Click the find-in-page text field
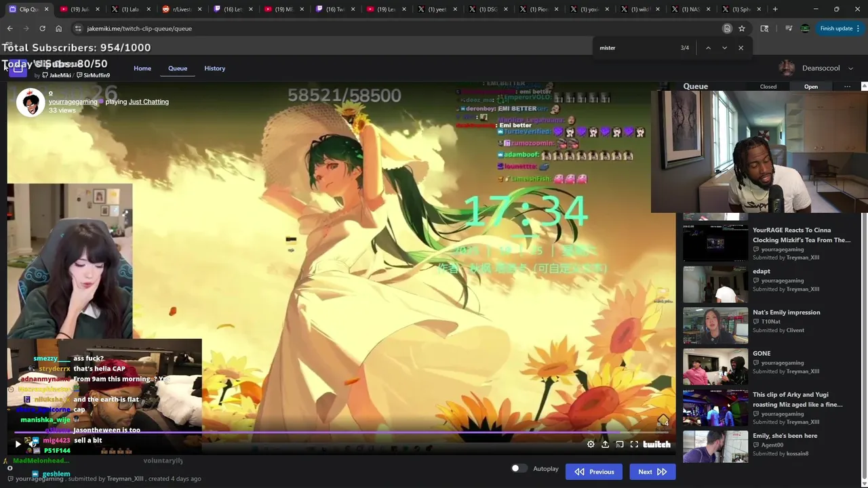The width and height of the screenshot is (868, 488). point(636,48)
